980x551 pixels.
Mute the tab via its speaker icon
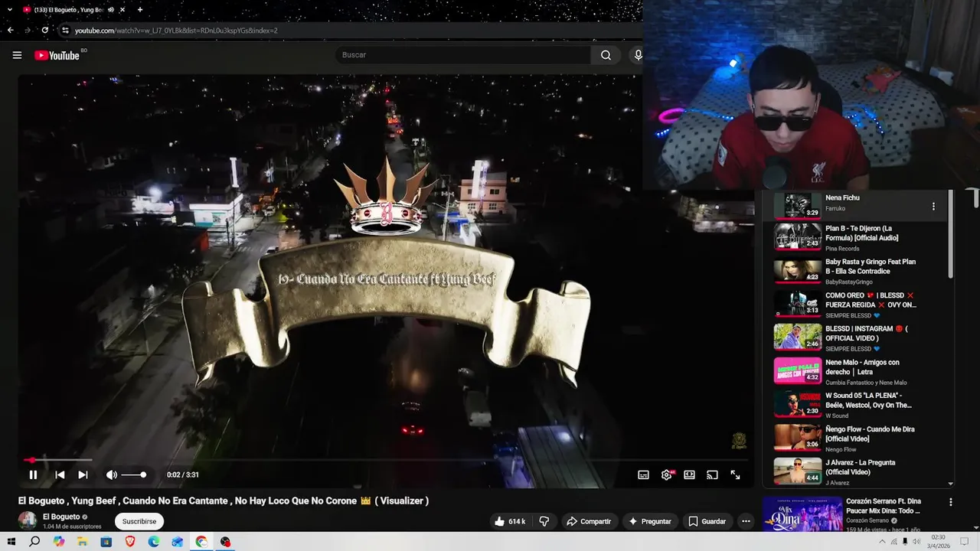pos(111,9)
